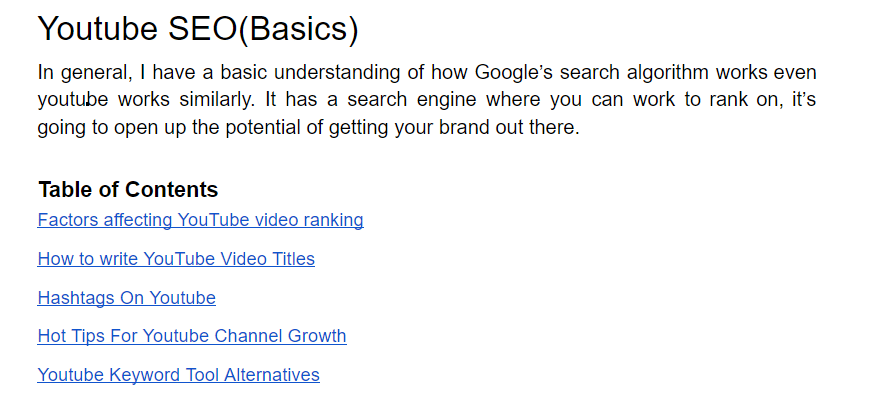Place cursor on the word Google's
Image resolution: width=880 pixels, height=395 pixels.
(x=514, y=72)
